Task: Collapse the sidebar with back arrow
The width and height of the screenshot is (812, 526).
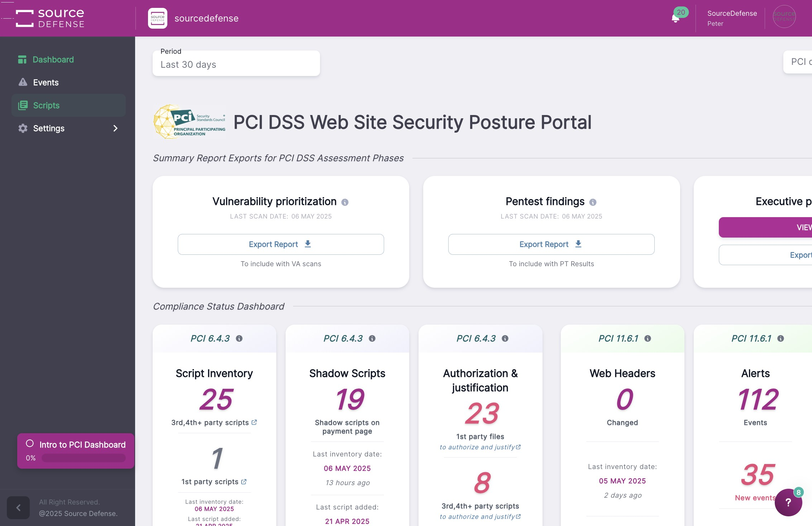Action: [x=18, y=508]
